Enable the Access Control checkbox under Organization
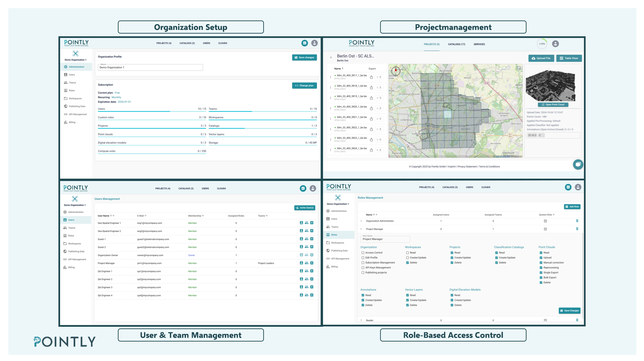644x361 pixels. tap(363, 253)
